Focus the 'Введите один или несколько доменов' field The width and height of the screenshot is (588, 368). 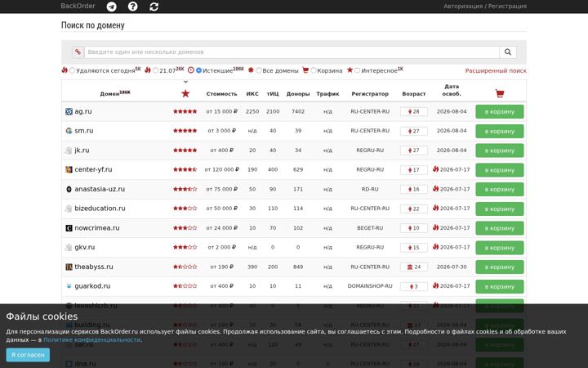pos(292,52)
